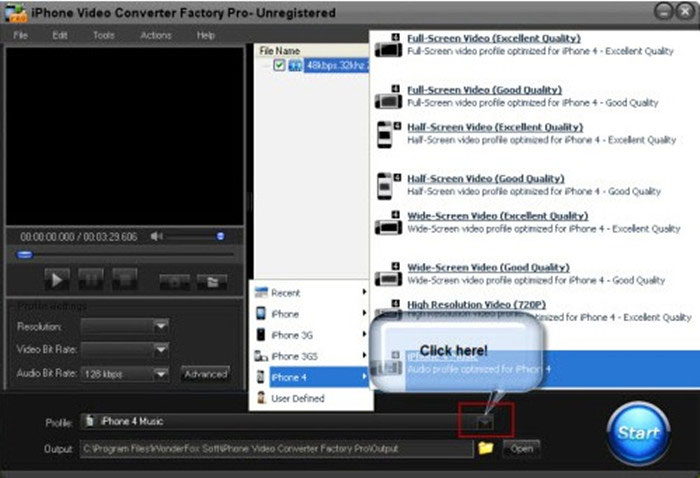
Task: Open snapshot folder icon under the preview
Action: [x=212, y=282]
